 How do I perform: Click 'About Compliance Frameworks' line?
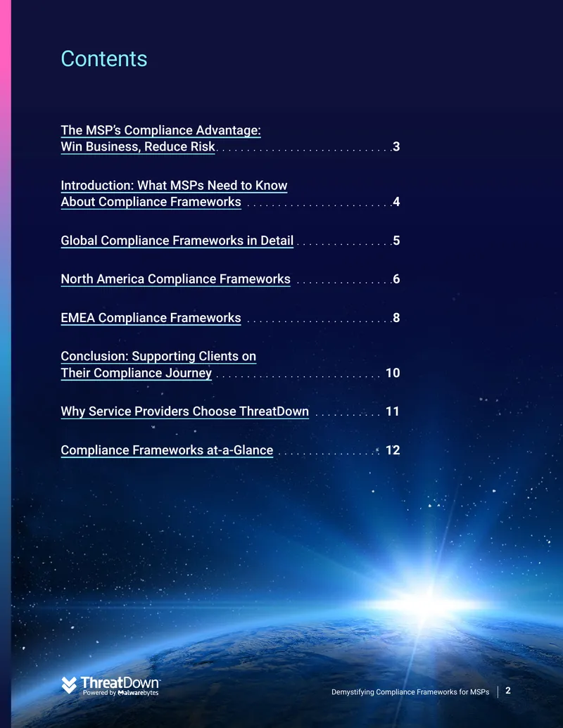point(151,201)
